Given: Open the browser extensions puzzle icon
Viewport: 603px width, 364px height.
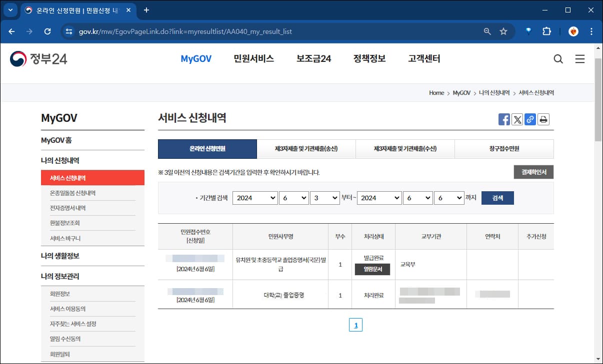Looking at the screenshot, I should point(546,31).
